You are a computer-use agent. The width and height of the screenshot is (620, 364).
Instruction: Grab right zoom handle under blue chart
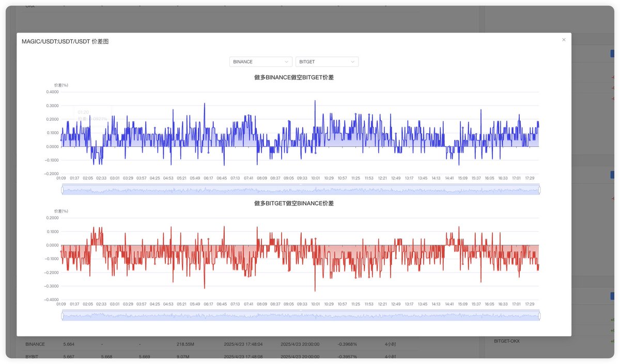pos(539,190)
